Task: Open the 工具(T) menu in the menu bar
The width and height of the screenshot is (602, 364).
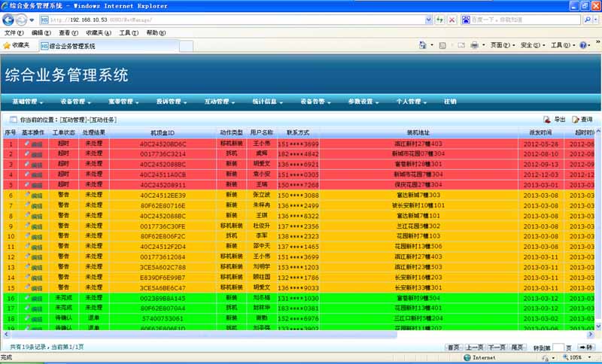Action: coord(129,33)
